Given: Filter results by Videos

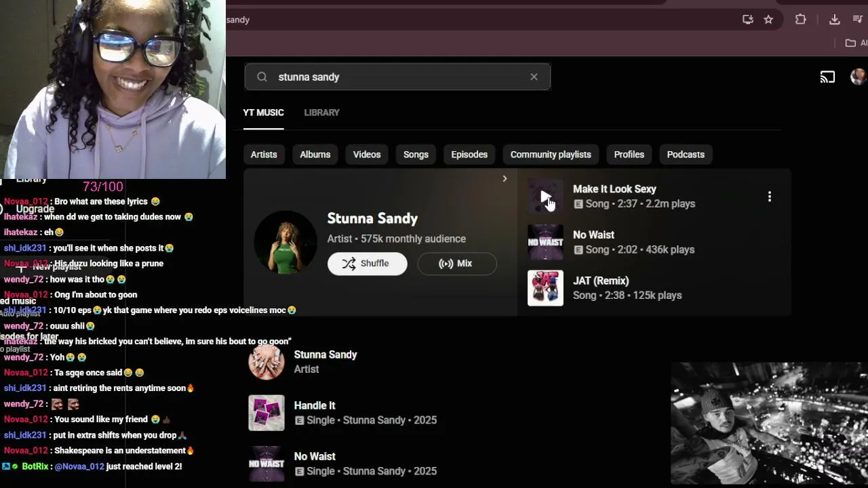Looking at the screenshot, I should (x=367, y=155).
